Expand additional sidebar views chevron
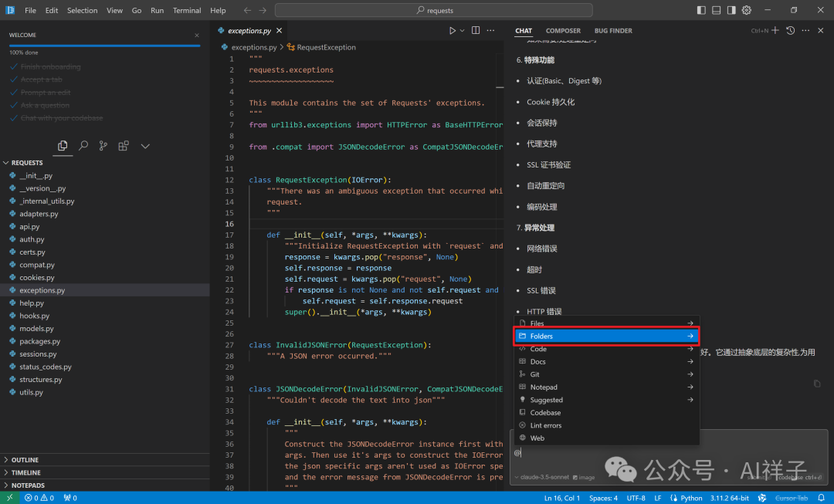 145,146
